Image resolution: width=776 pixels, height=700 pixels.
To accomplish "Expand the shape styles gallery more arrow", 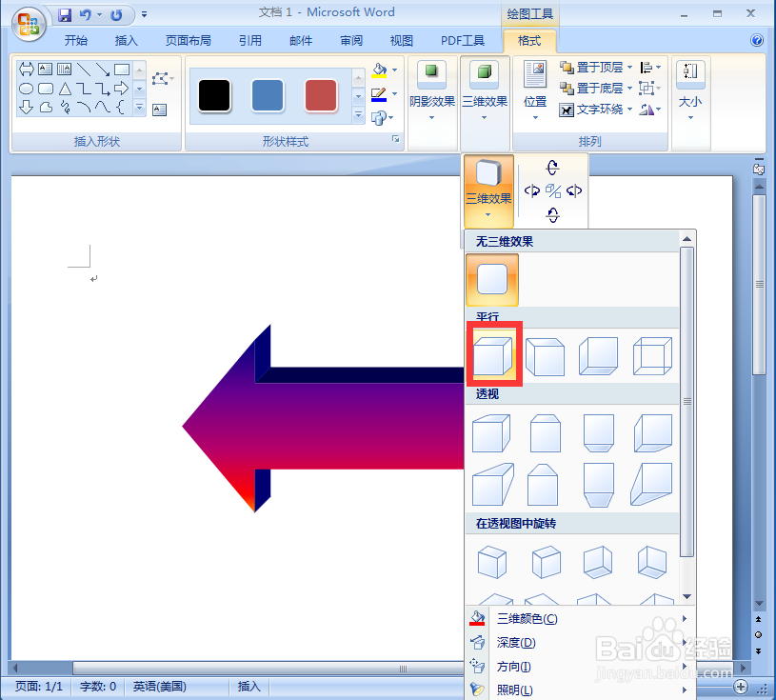I will [359, 115].
